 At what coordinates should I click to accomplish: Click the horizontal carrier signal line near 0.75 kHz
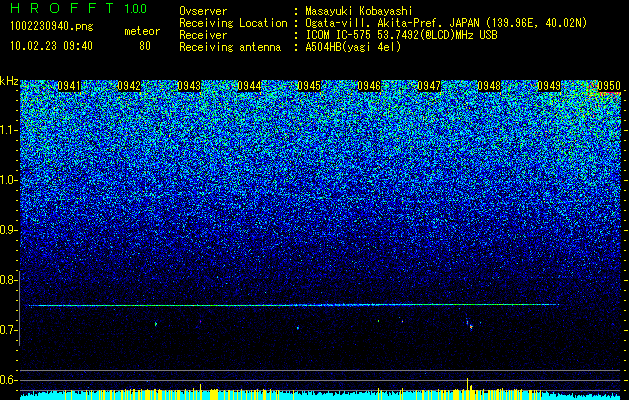[x=293, y=305]
